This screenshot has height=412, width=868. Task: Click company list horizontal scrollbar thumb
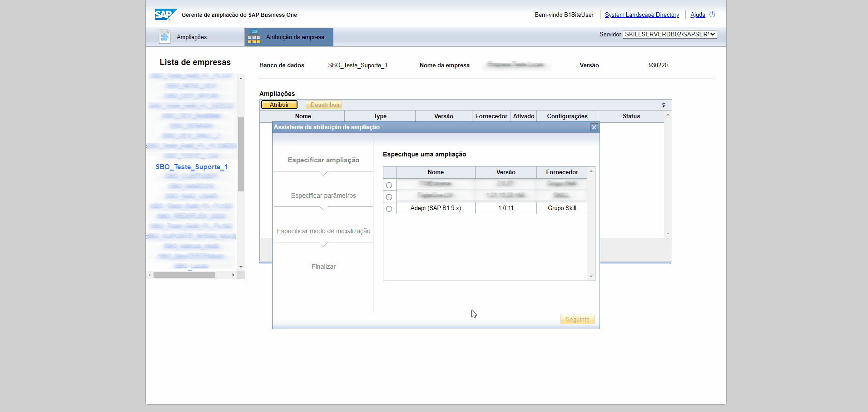(184, 275)
